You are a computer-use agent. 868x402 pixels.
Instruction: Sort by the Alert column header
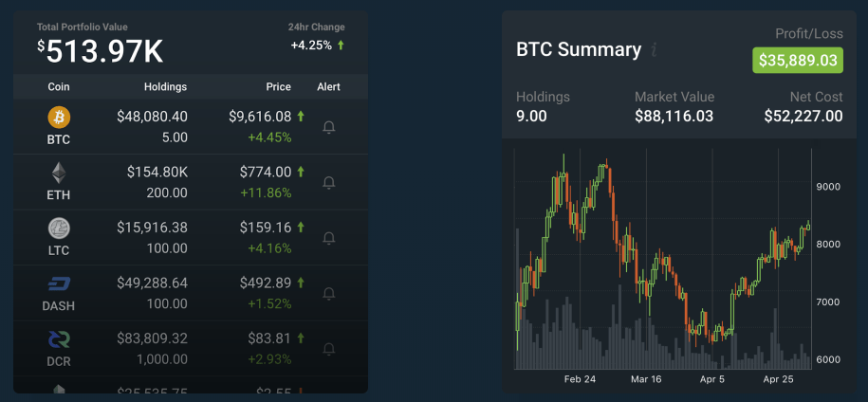(329, 87)
